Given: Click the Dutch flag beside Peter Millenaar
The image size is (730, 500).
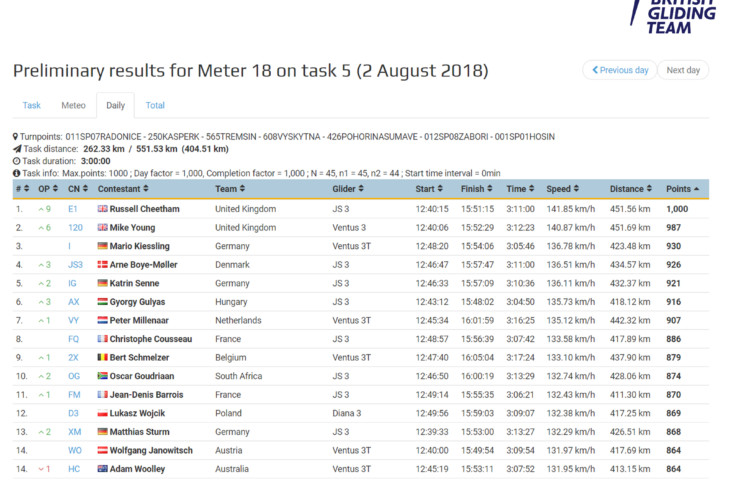Looking at the screenshot, I should [x=102, y=320].
